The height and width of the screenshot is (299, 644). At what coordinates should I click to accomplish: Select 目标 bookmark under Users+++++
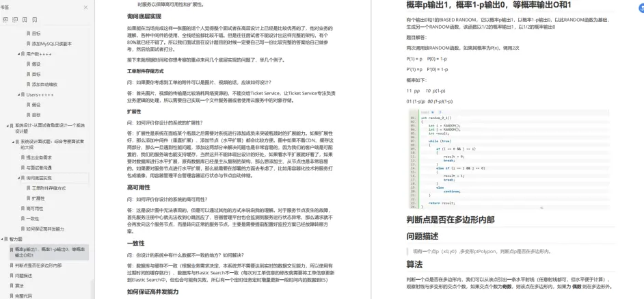(x=36, y=115)
